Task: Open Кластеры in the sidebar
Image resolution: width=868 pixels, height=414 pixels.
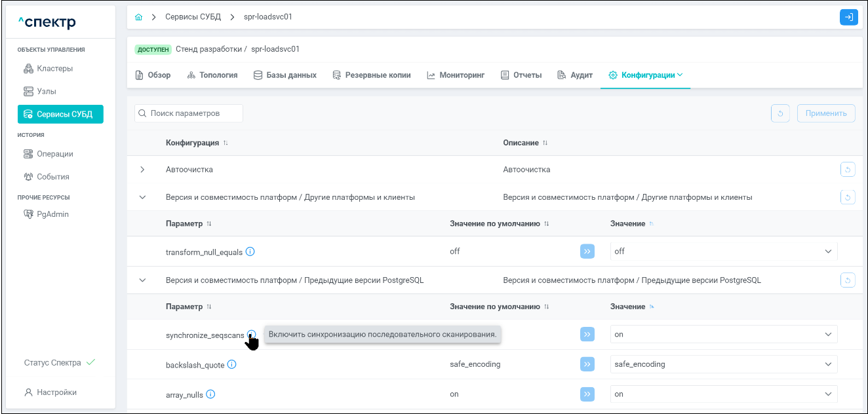Action: [x=54, y=69]
